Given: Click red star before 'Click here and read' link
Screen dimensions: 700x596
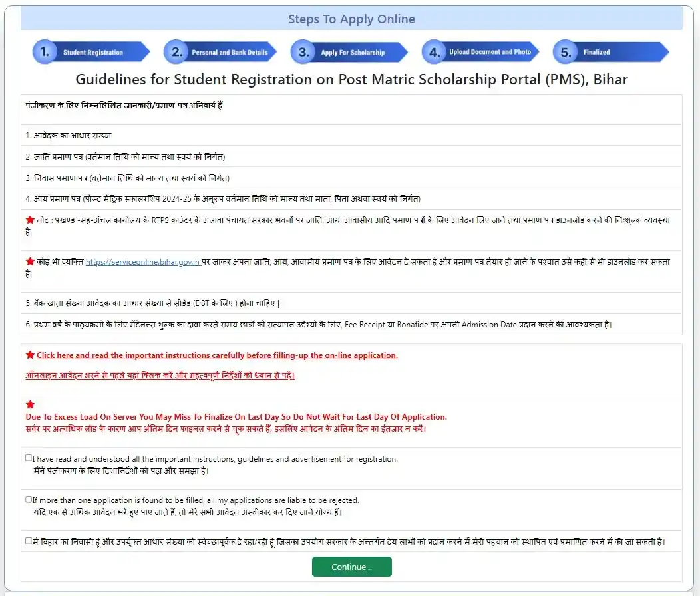Looking at the screenshot, I should (30, 355).
